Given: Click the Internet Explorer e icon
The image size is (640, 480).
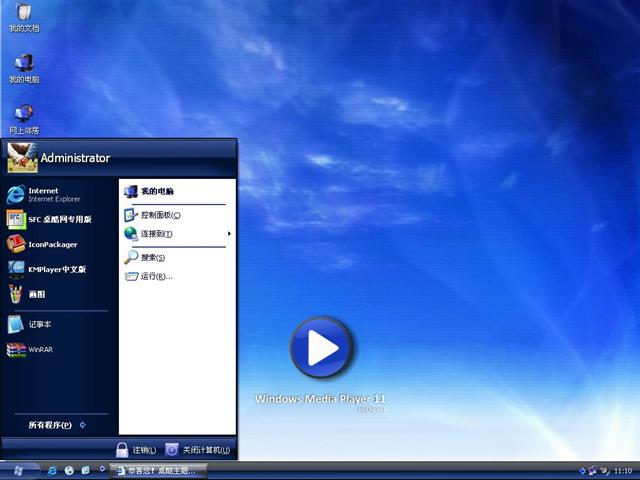Looking at the screenshot, I should click(x=16, y=195).
